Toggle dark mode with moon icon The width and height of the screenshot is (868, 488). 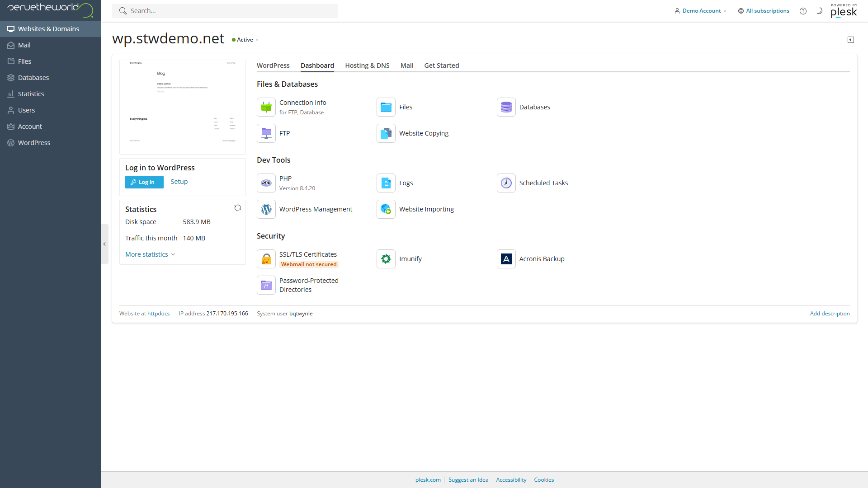819,11
